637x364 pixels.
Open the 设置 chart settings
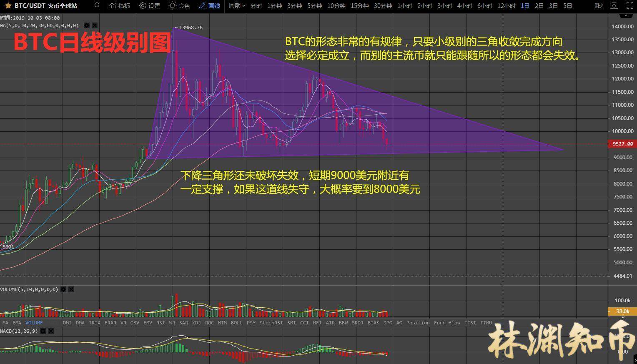pyautogui.click(x=150, y=6)
